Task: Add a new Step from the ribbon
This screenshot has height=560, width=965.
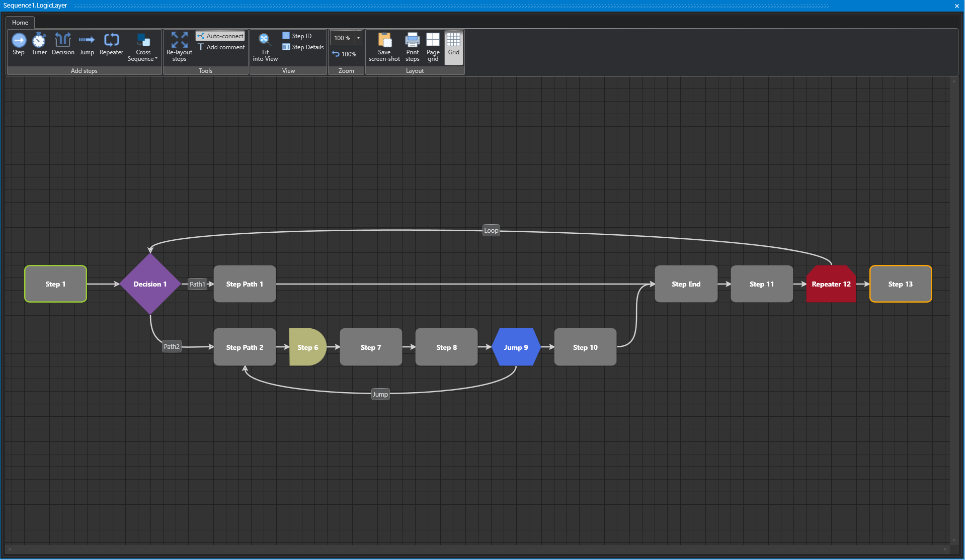Action: click(19, 44)
